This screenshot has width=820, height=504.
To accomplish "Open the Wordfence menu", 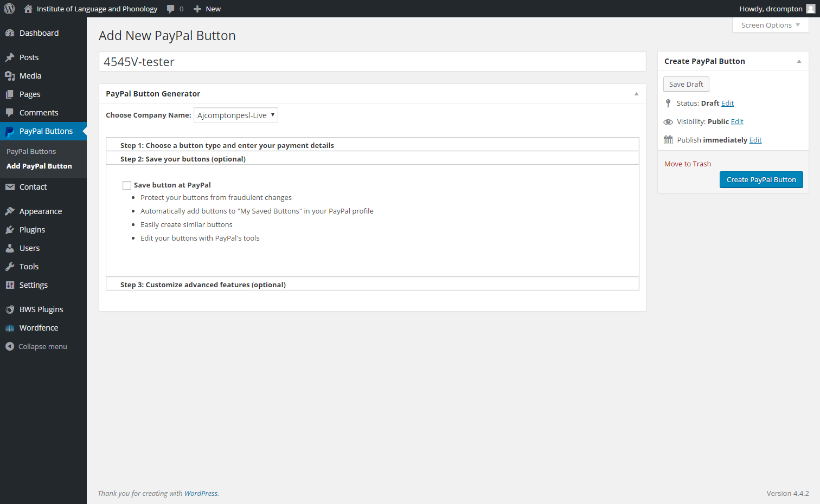I will pos(43,328).
